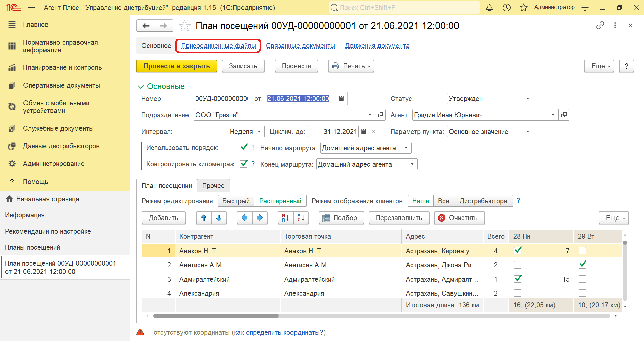
Task: Open Движения документа tab
Action: point(377,46)
